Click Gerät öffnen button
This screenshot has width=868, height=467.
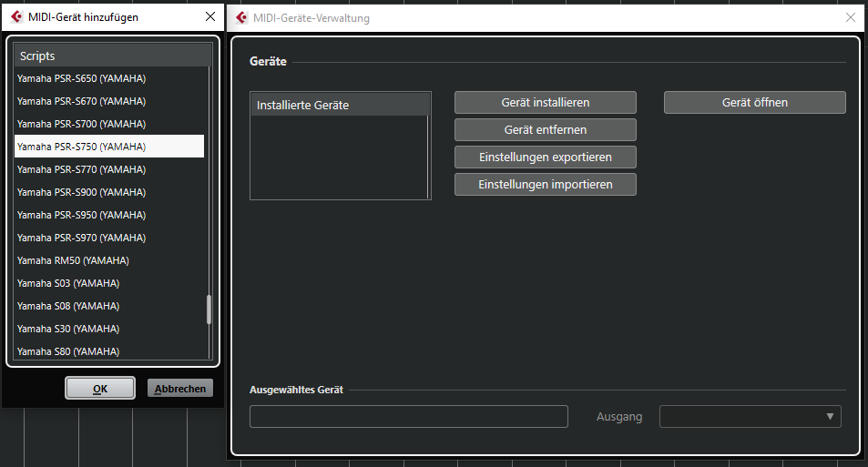coord(754,102)
